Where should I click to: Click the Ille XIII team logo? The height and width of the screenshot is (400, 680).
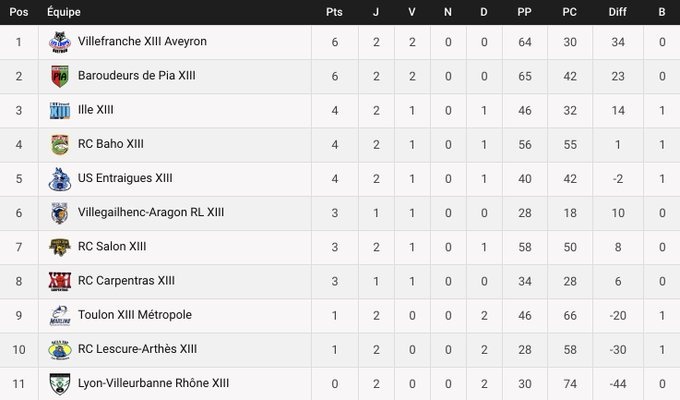pyautogui.click(x=59, y=110)
